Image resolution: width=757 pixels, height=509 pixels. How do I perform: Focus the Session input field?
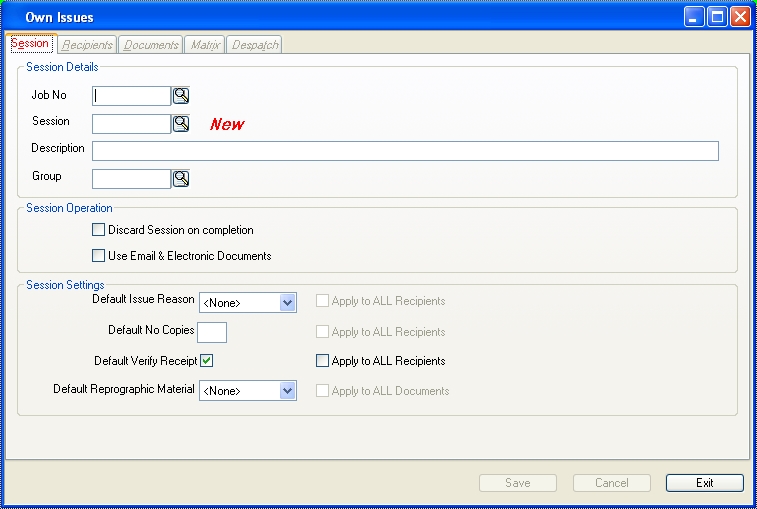[131, 124]
